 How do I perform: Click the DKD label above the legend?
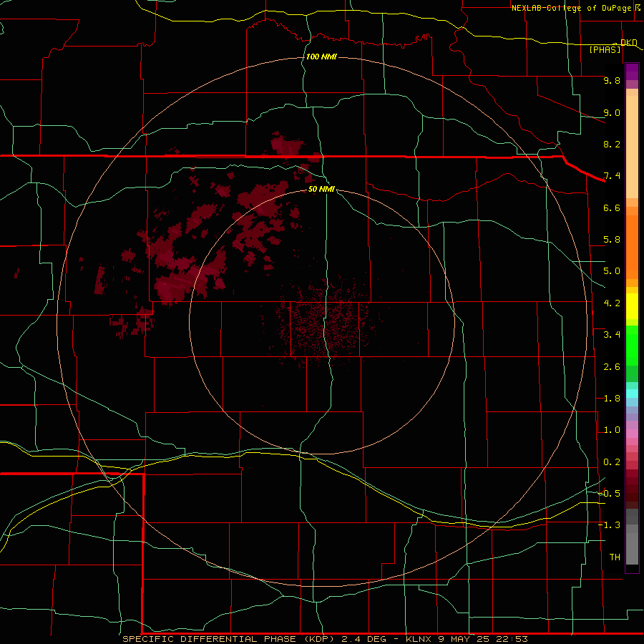point(629,42)
